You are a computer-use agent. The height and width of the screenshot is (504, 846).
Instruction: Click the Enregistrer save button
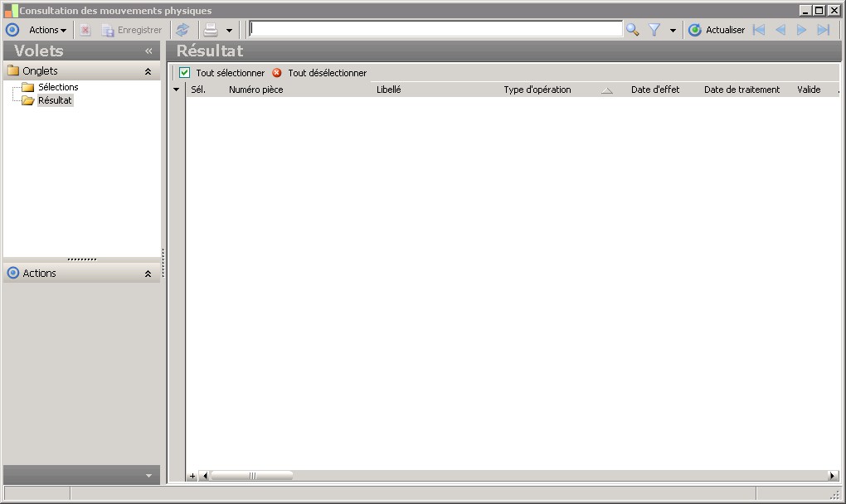[132, 30]
